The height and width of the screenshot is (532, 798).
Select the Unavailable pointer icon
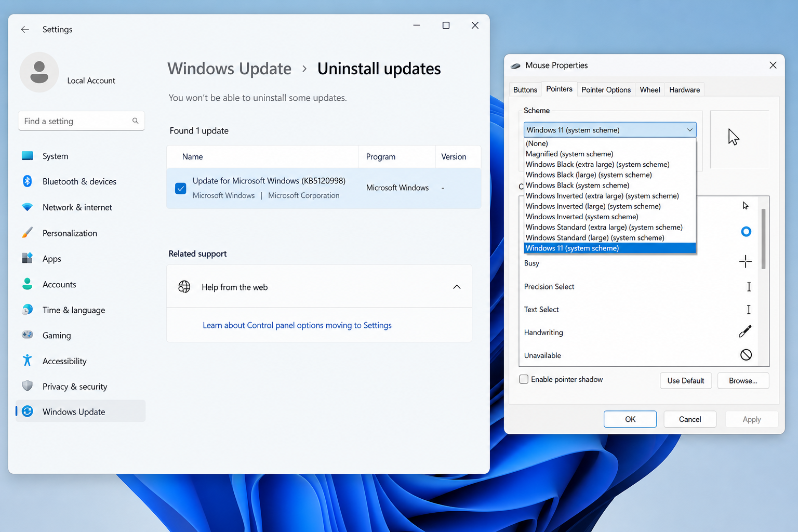tap(746, 355)
